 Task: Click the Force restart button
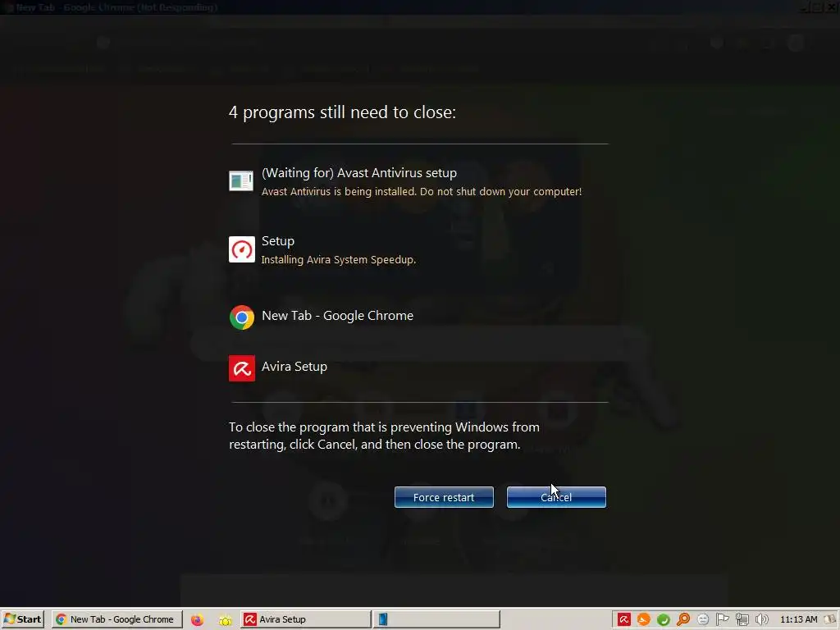point(444,497)
